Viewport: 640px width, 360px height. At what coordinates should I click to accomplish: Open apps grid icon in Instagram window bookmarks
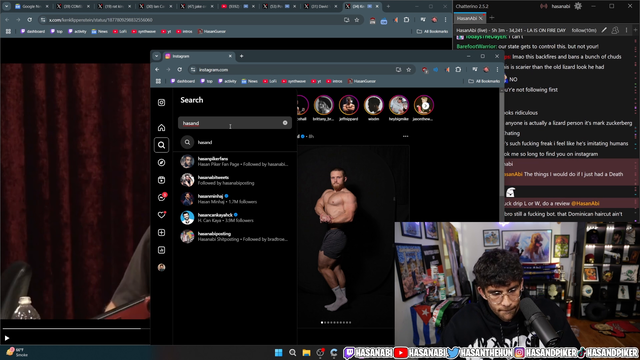(158, 81)
